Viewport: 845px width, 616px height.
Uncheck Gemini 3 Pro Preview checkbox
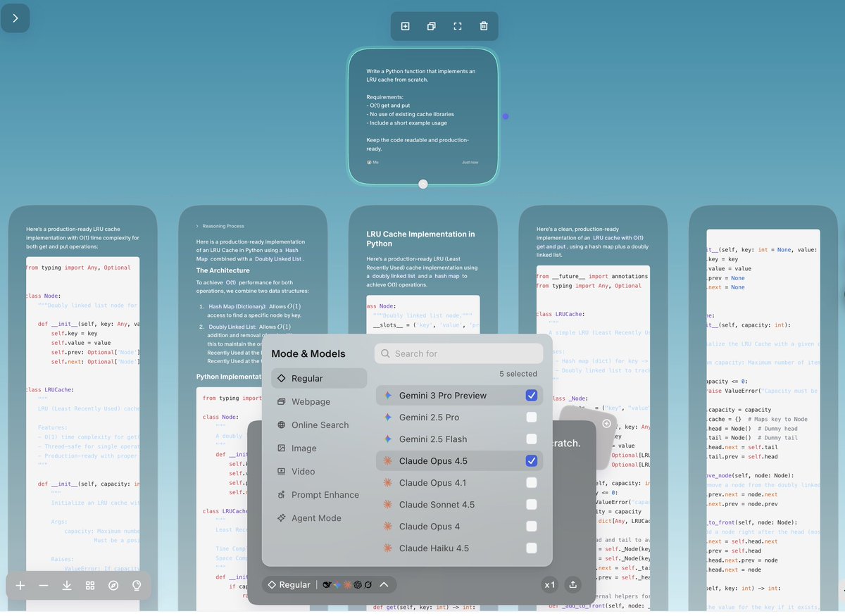point(532,396)
